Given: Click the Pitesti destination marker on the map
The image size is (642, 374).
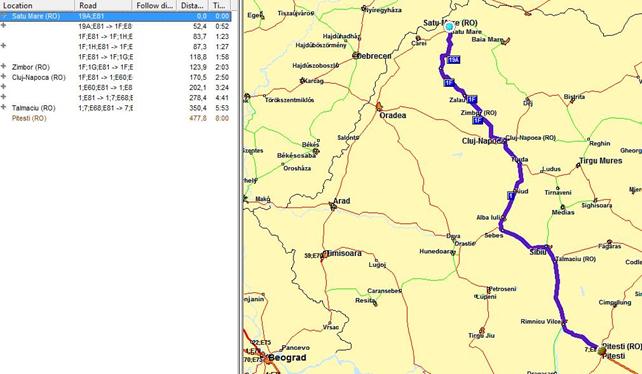Looking at the screenshot, I should pyautogui.click(x=601, y=351).
